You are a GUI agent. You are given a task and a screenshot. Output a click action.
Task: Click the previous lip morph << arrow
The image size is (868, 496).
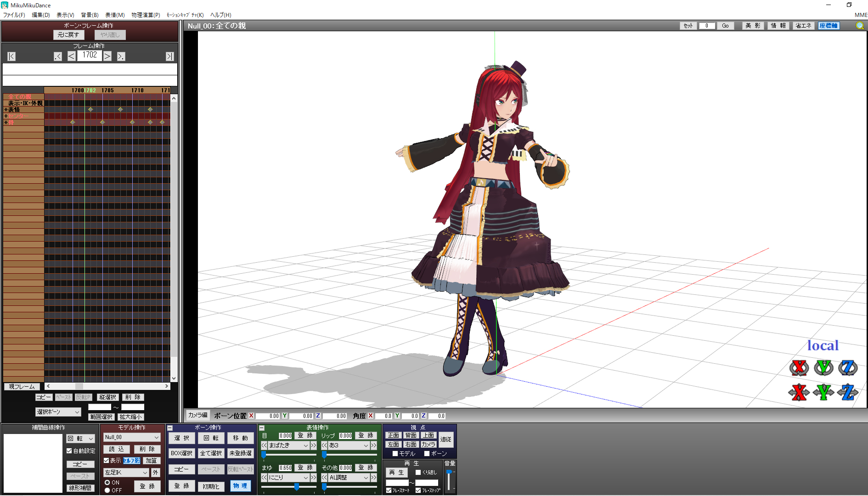click(x=324, y=445)
